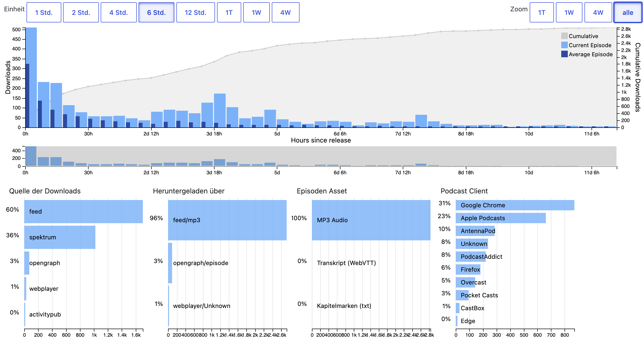Click the Apple Podcasts client bar
The image size is (644, 343).
[x=501, y=218]
